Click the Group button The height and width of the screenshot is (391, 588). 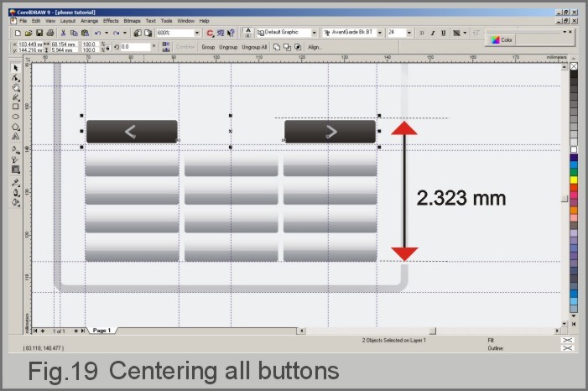[208, 47]
